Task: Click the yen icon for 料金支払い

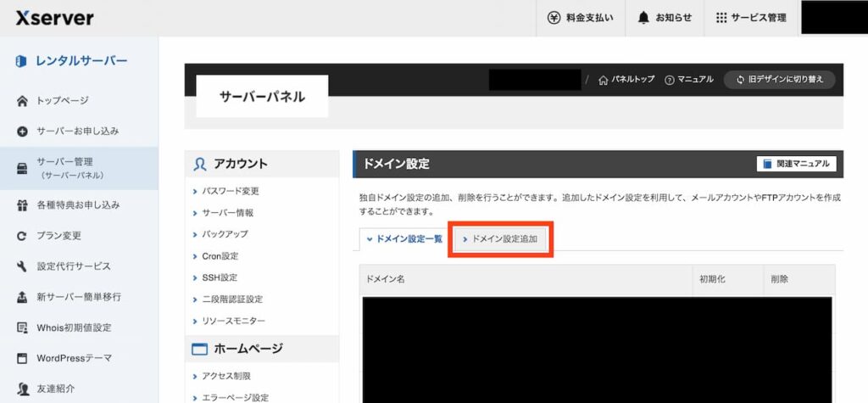Action: click(x=554, y=18)
